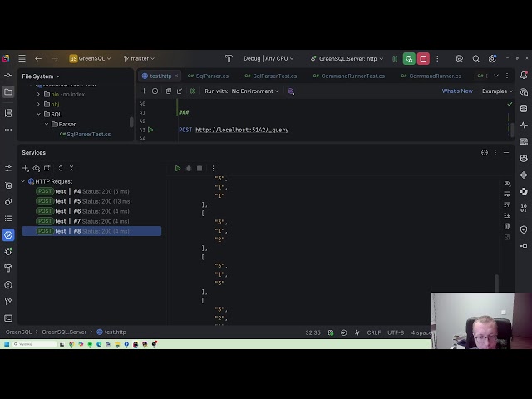Open the File System view dropdown
The height and width of the screenshot is (399, 532).
41,76
